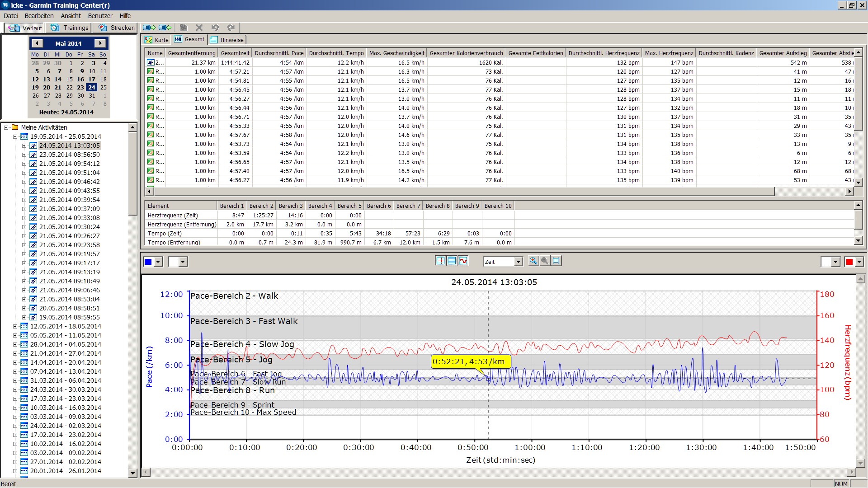This screenshot has width=868, height=488.
Task: Open the Ansicht menu
Action: pyautogui.click(x=71, y=16)
